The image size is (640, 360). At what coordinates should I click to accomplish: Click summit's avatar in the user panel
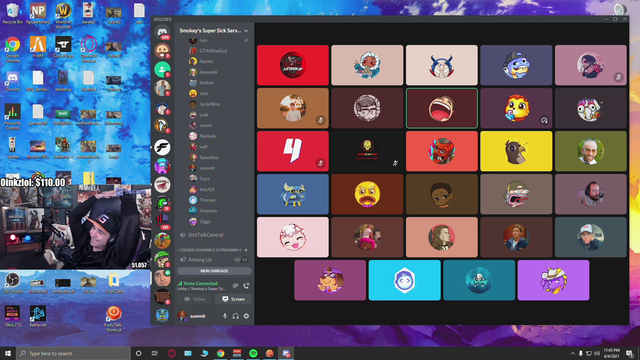click(x=182, y=316)
